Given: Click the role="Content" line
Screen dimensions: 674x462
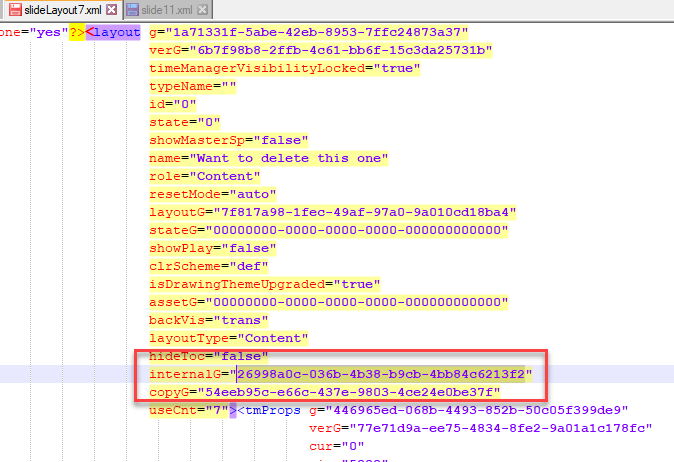Looking at the screenshot, I should point(205,176).
